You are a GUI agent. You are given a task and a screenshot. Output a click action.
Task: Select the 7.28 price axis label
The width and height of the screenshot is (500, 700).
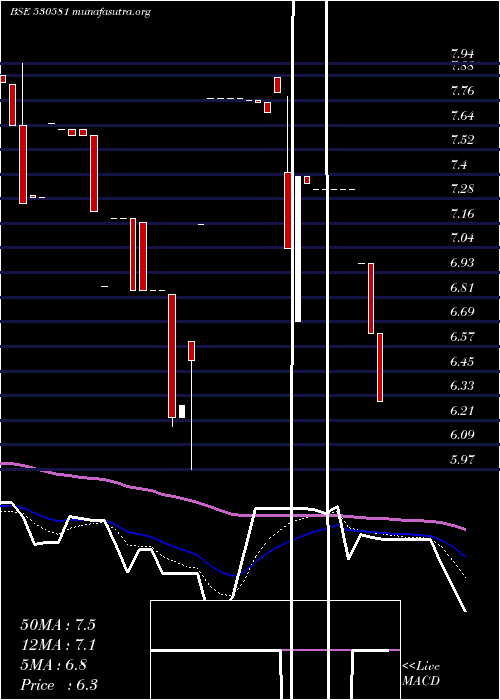point(462,188)
